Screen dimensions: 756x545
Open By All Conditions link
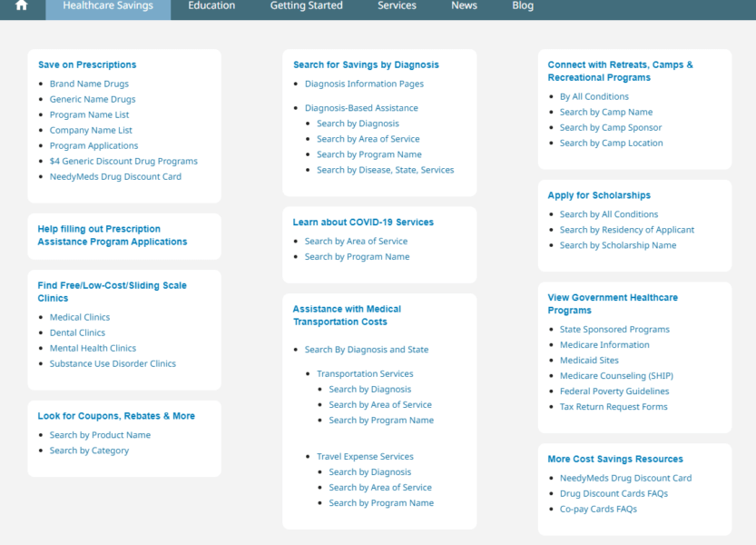tap(594, 96)
